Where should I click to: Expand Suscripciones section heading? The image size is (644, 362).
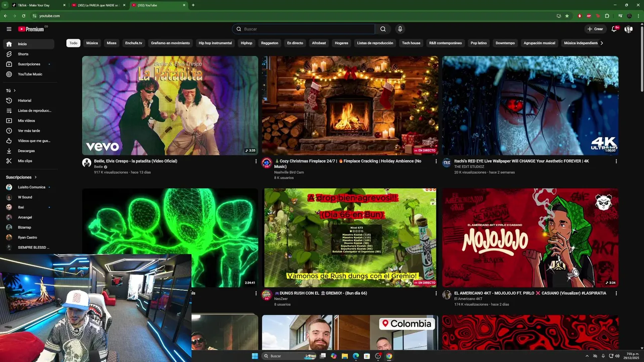tap(21, 177)
